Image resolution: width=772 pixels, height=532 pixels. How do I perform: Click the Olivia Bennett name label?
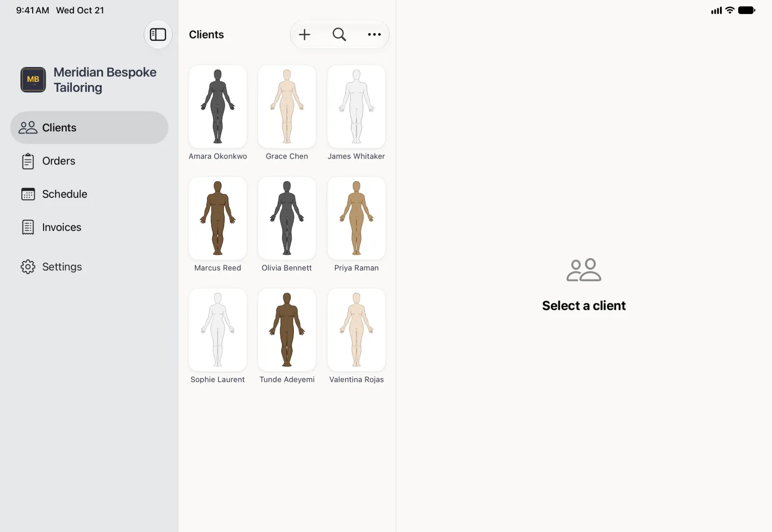coord(287,268)
